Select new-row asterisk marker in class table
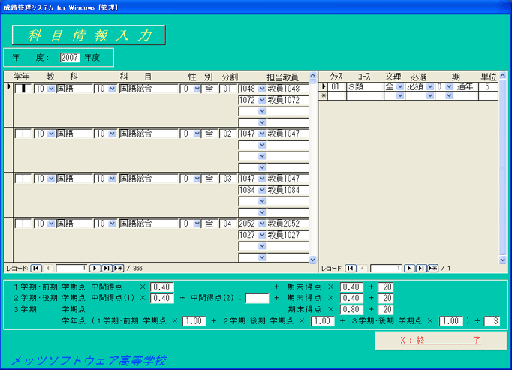 pyautogui.click(x=323, y=96)
